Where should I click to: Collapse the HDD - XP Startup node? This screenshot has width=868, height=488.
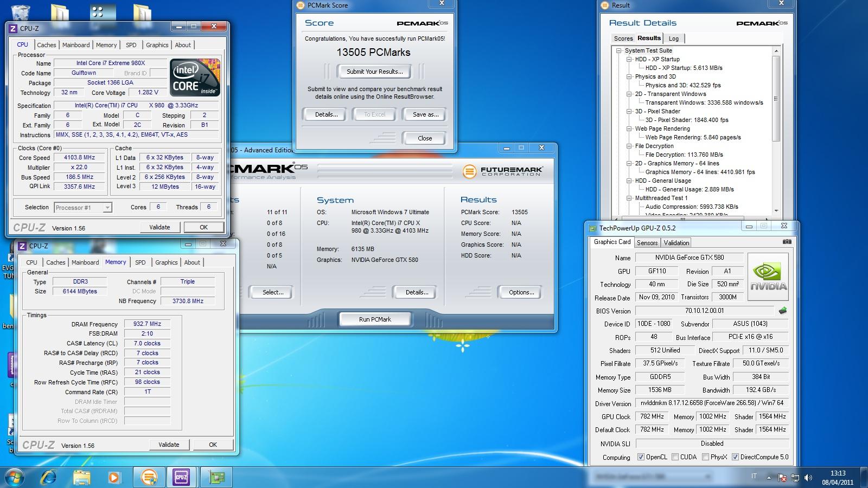coord(629,59)
